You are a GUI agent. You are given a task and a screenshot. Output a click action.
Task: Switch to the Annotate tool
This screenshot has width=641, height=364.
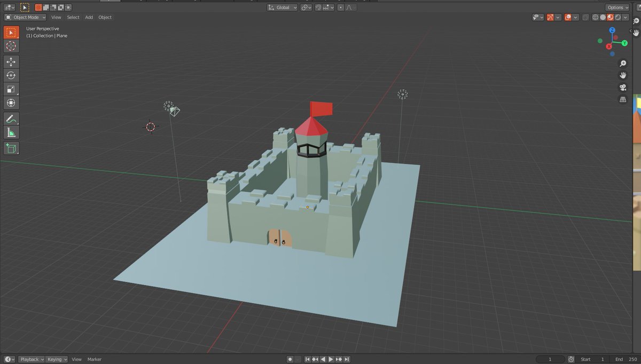coord(11,118)
